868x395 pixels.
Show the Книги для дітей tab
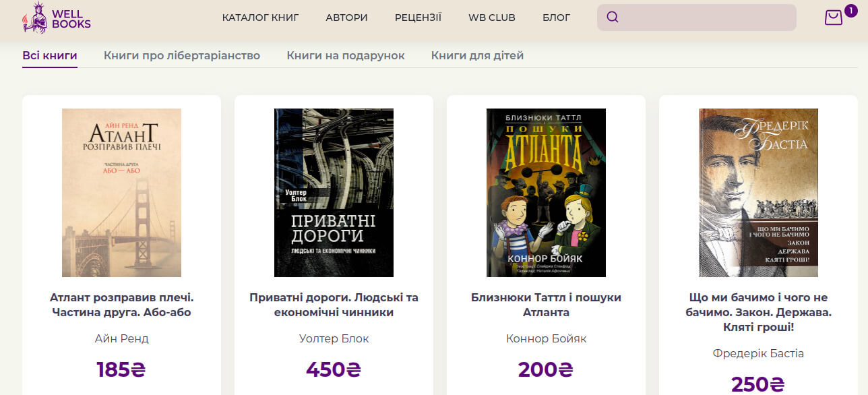(x=477, y=56)
